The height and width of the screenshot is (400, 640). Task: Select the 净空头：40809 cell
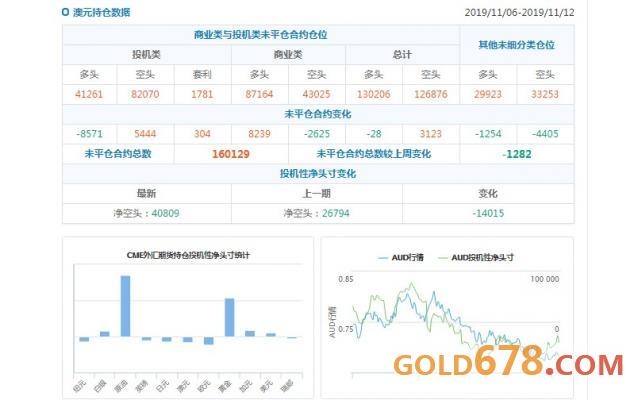(146, 213)
